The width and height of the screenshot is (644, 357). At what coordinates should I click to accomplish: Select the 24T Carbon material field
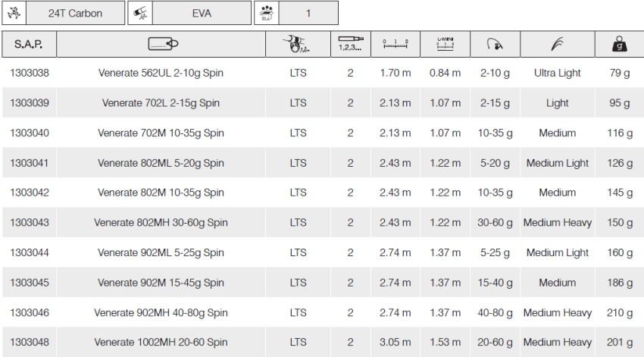(x=75, y=13)
